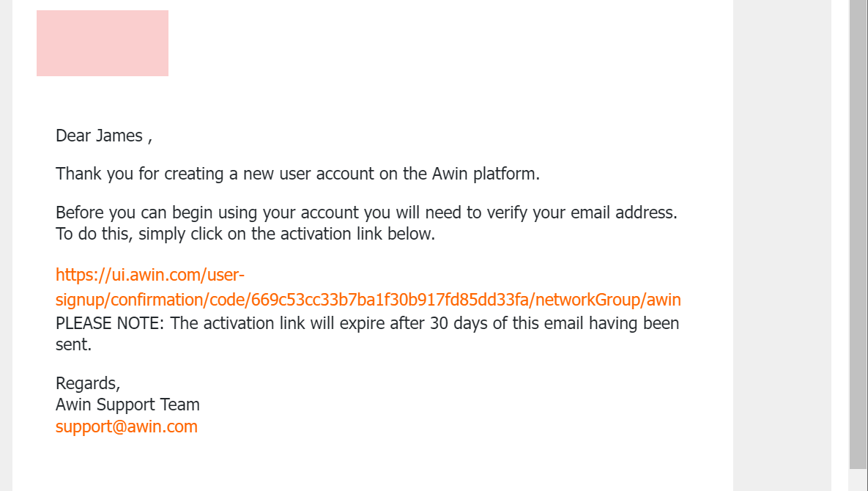Click the "Thank you for creating" sentence
Image resolution: width=868 pixels, height=491 pixels.
coord(220,174)
